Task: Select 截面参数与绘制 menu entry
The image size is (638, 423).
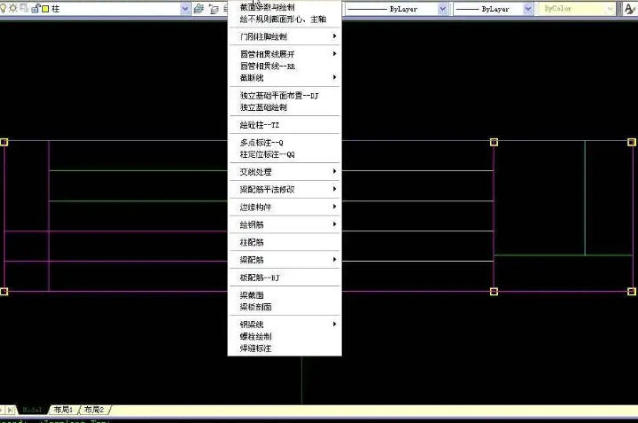Action: click(x=284, y=7)
